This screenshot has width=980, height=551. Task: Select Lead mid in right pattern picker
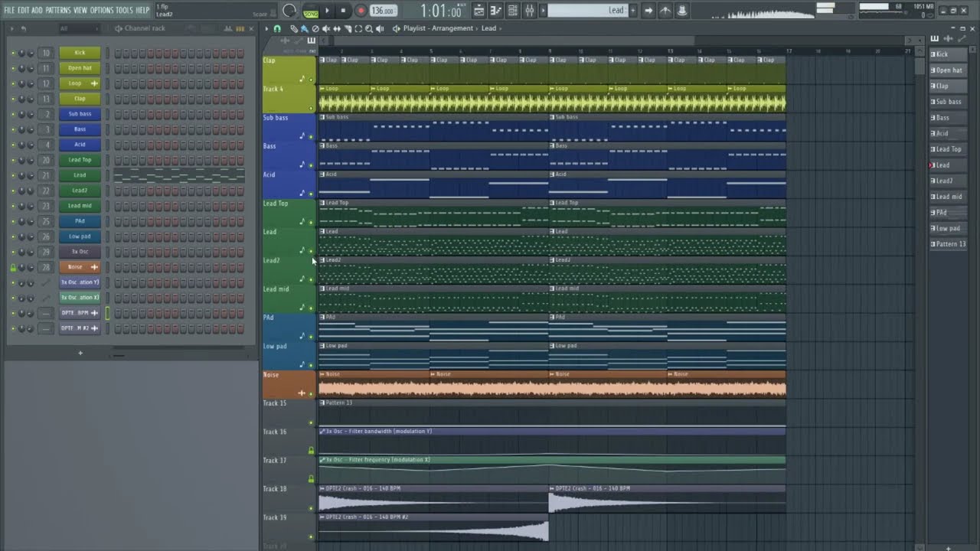click(948, 197)
